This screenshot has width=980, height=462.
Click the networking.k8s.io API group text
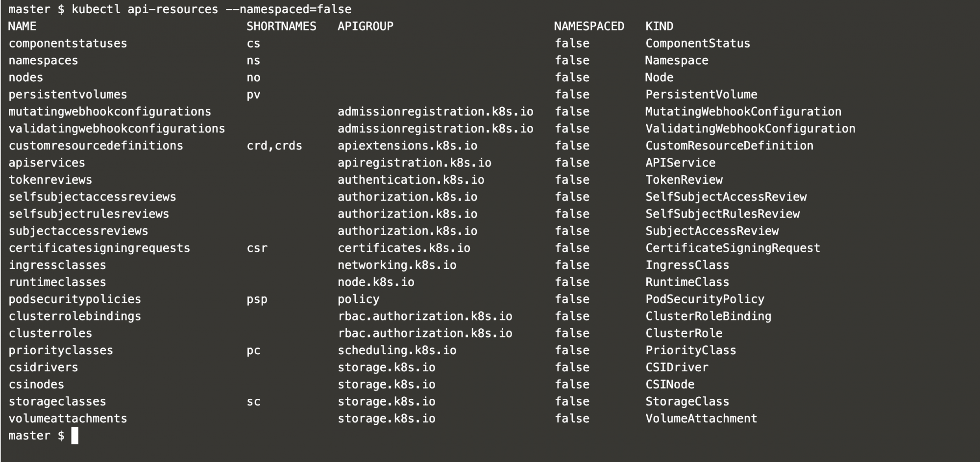coord(397,265)
